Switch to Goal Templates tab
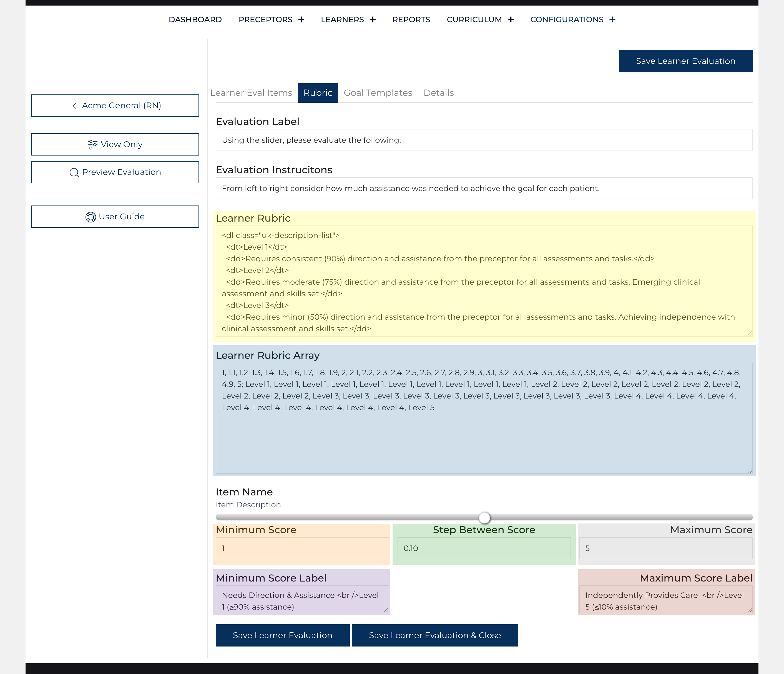 [x=378, y=93]
